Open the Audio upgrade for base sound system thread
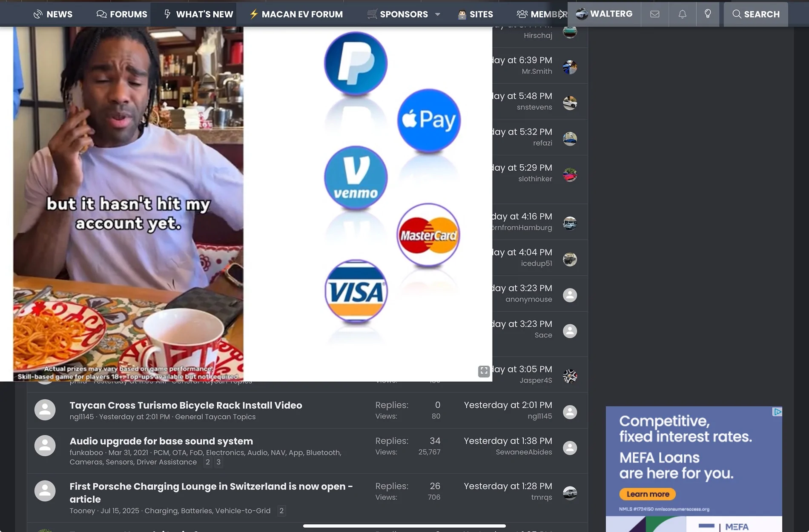The width and height of the screenshot is (809, 532). (161, 441)
